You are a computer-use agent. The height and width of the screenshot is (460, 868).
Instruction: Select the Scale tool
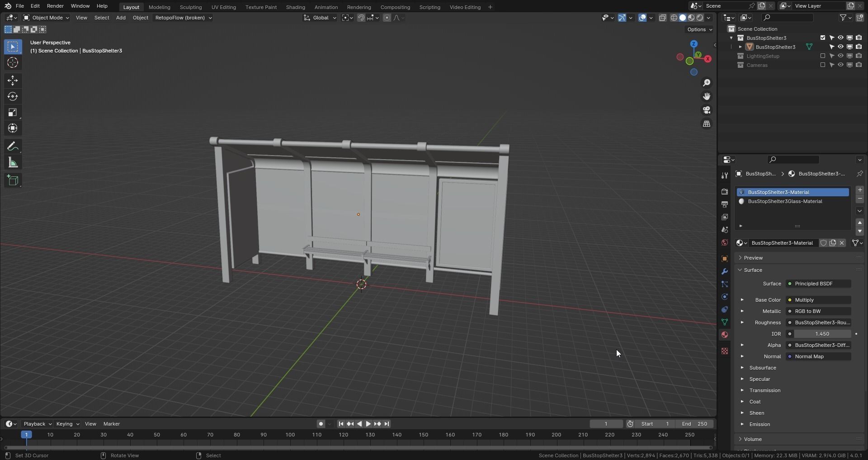point(13,112)
